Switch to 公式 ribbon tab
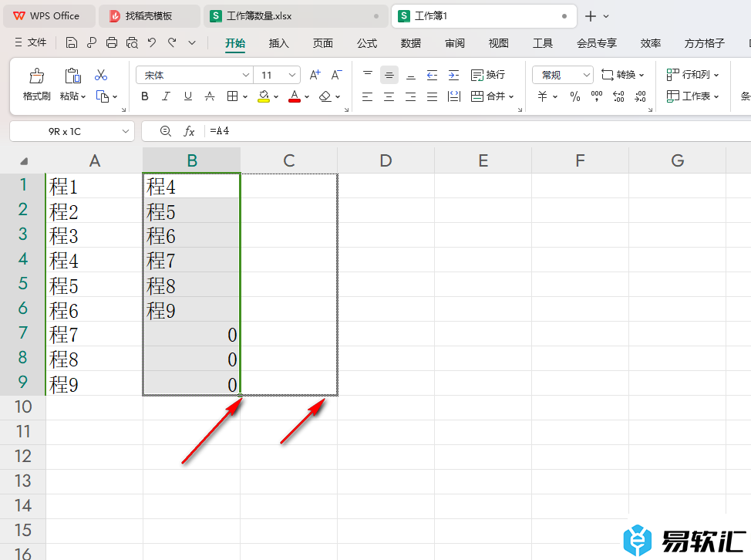Viewport: 751px width, 560px height. [x=367, y=43]
